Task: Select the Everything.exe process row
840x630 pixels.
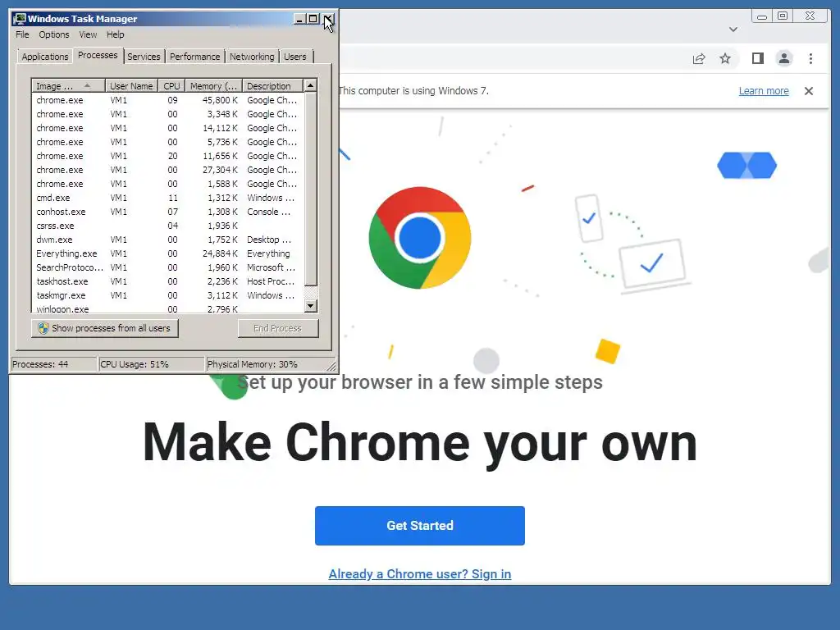Action: click(167, 253)
